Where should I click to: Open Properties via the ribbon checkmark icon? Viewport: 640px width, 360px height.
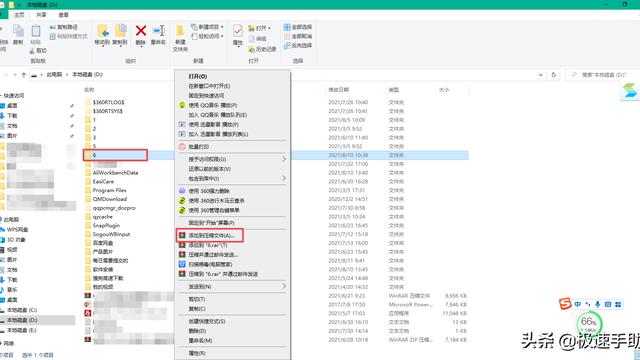(238, 31)
